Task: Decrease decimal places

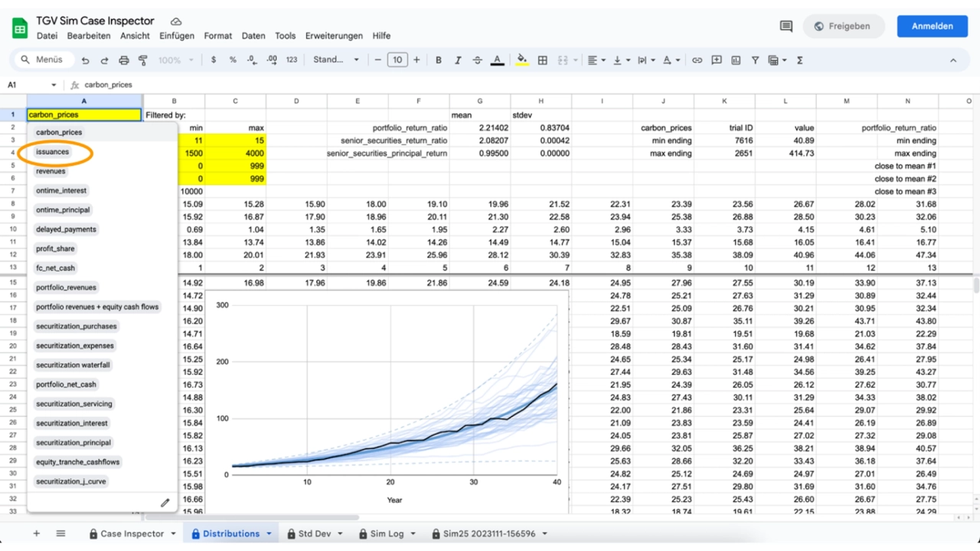Action: click(x=252, y=60)
